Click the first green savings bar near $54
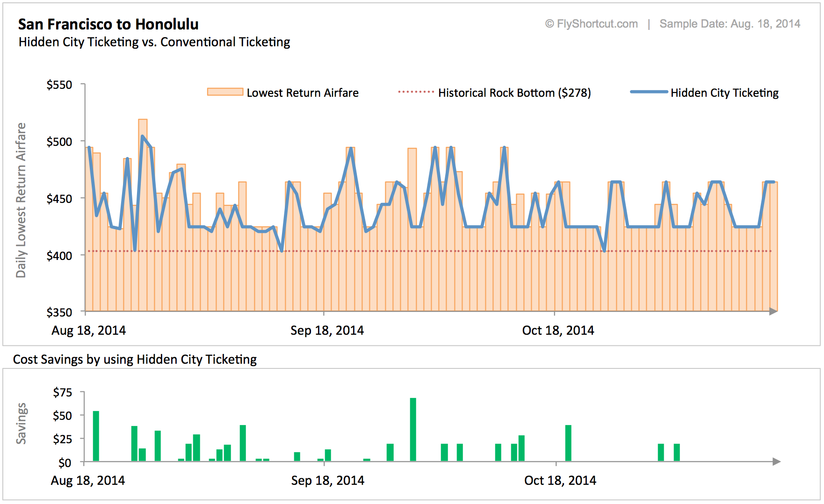Screen dimensions: 824x504 click(x=96, y=436)
